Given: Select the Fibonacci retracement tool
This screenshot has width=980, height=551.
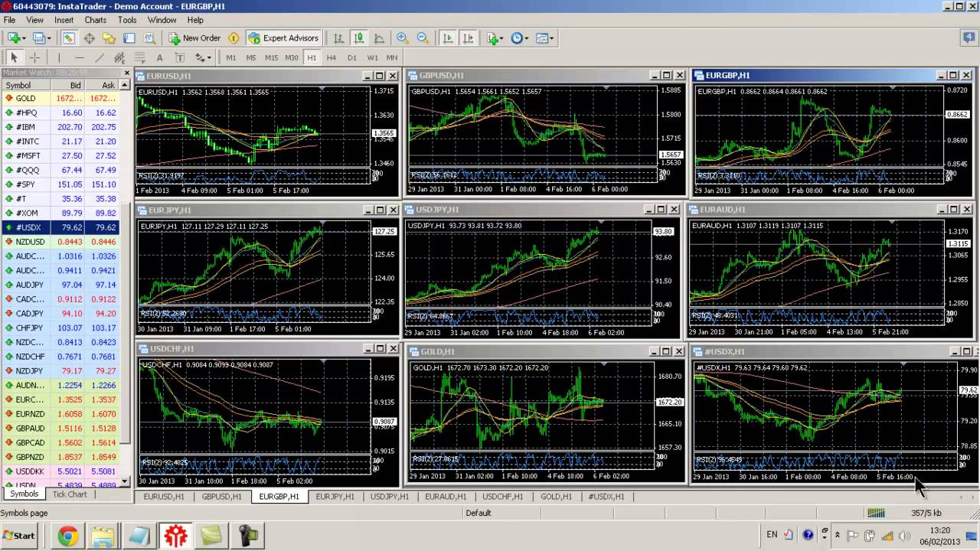Looking at the screenshot, I should point(139,57).
